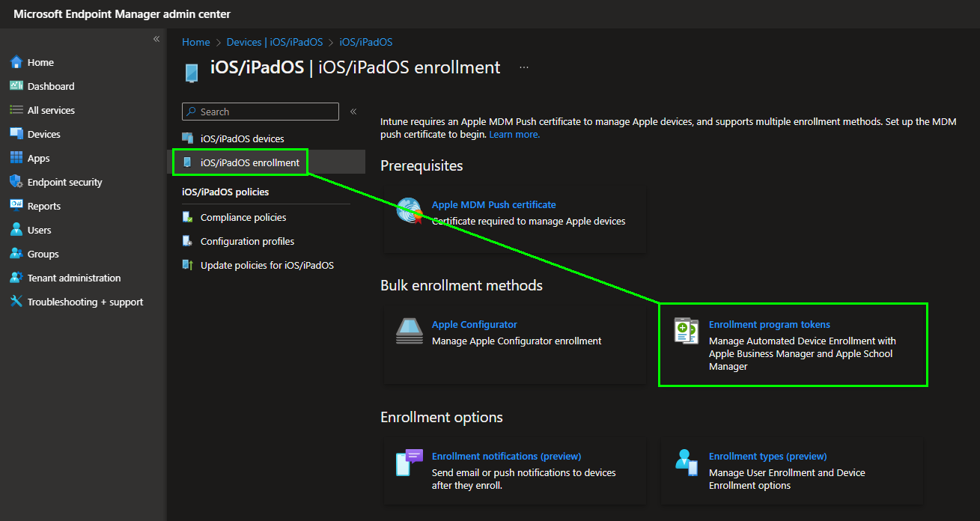Image resolution: width=980 pixels, height=521 pixels.
Task: Open Configuration profiles menu item
Action: coord(247,241)
